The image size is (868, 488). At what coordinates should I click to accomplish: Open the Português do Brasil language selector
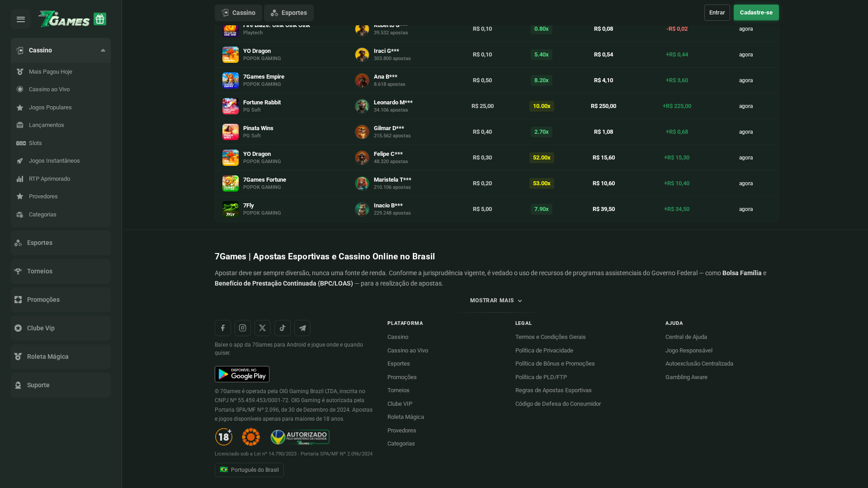pos(249,470)
